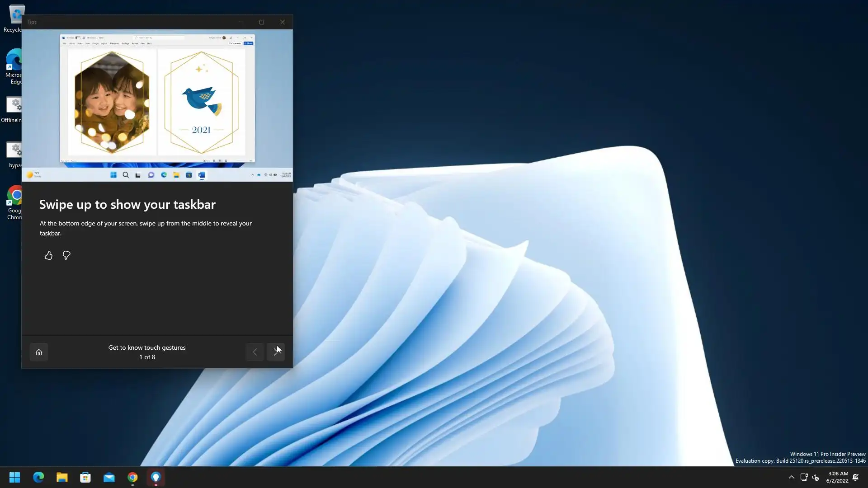
Task: Click the Tips lightbulb taskbar icon
Action: pyautogui.click(x=156, y=477)
